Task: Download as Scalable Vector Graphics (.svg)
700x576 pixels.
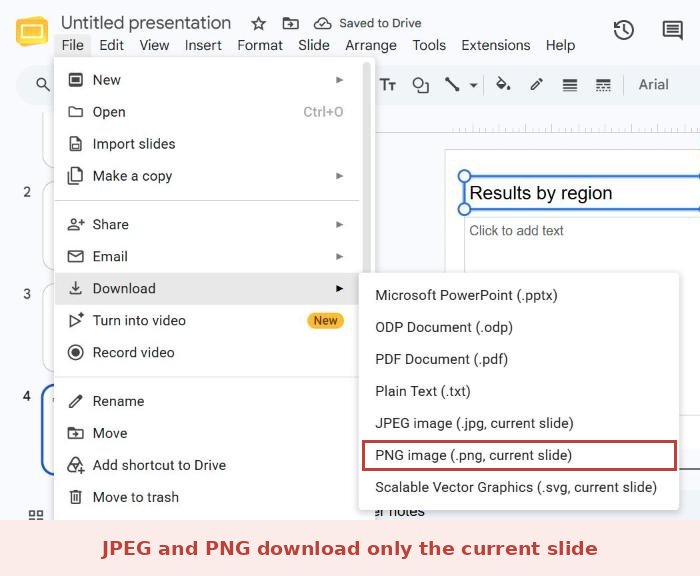Action: 519,487
